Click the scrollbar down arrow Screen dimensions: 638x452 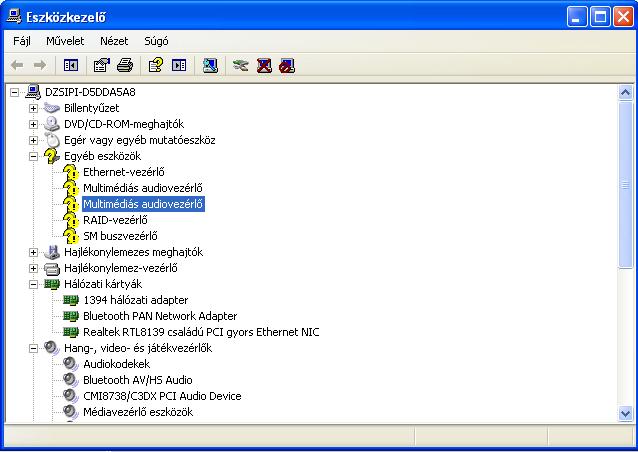(625, 414)
